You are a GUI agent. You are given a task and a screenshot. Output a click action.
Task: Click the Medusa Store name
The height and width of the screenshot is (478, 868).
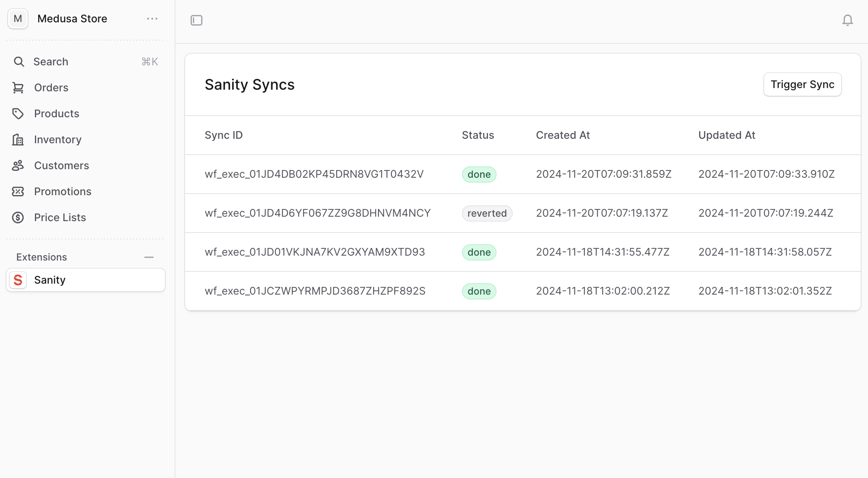click(72, 19)
